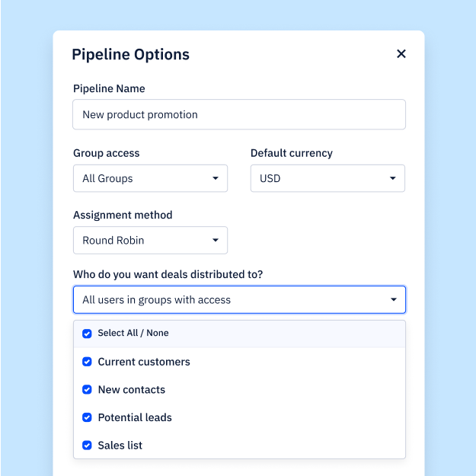Uncheck the Current customers checkbox

[x=87, y=362]
